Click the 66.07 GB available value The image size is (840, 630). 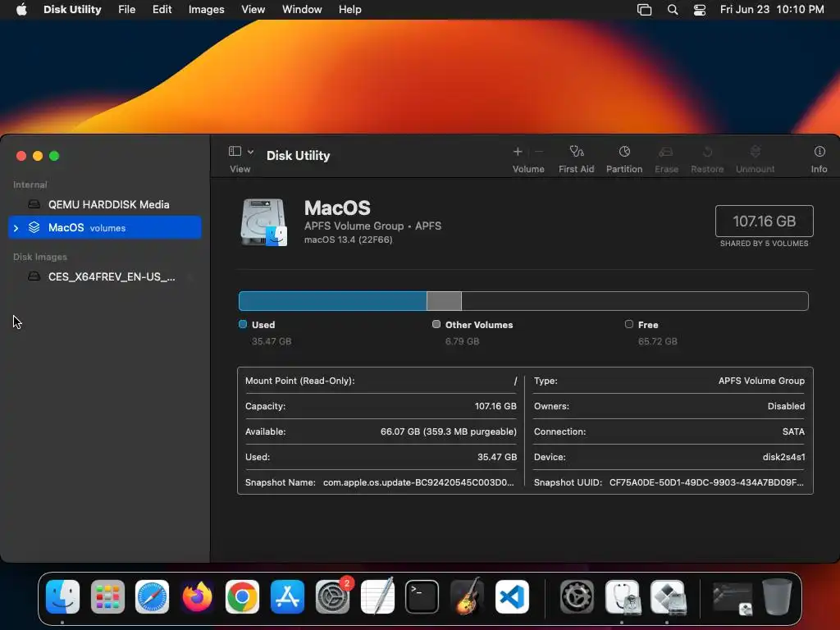(x=449, y=431)
